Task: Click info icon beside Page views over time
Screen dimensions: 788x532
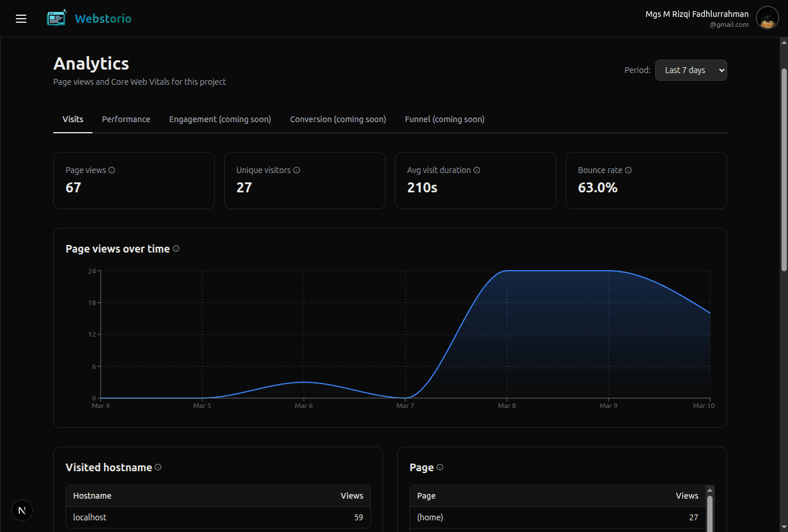Action: [176, 248]
